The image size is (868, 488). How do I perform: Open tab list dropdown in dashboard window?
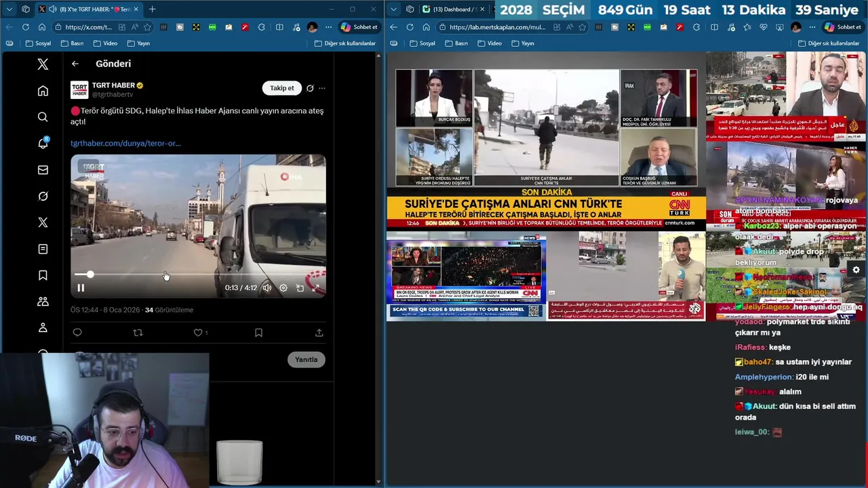(x=393, y=9)
